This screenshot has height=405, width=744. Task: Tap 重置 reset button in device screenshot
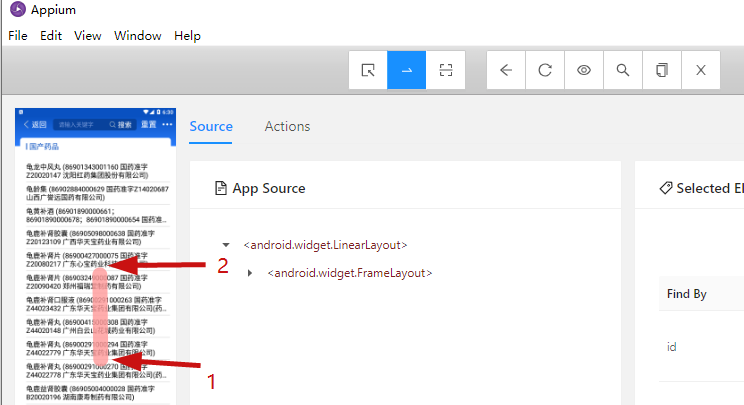[148, 125]
